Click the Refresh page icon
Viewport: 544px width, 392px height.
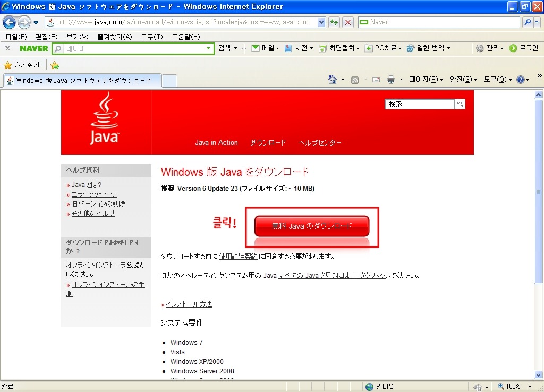[334, 22]
